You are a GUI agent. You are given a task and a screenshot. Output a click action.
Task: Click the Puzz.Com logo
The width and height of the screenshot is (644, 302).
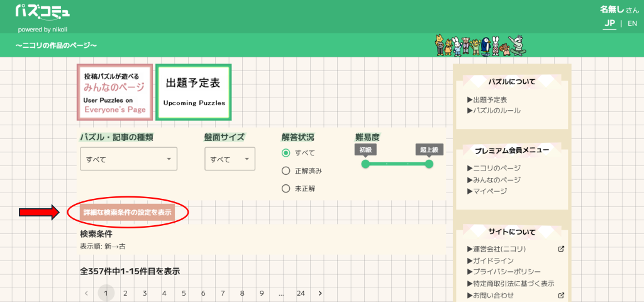point(43,13)
